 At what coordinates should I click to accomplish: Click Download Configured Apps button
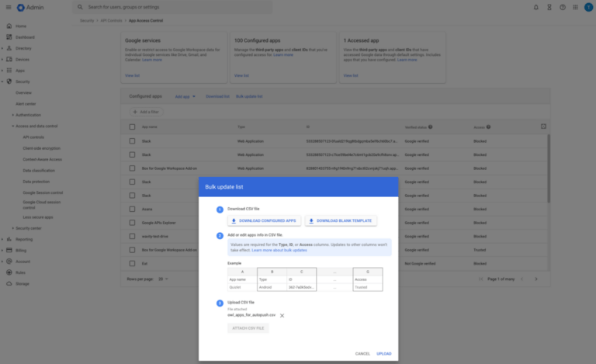coord(264,220)
